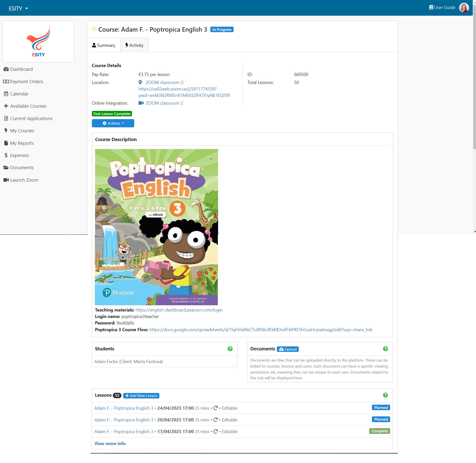The image size is (476, 463).
Task: Click Planned badge on 24/04/2023 lesson
Action: [x=381, y=408]
